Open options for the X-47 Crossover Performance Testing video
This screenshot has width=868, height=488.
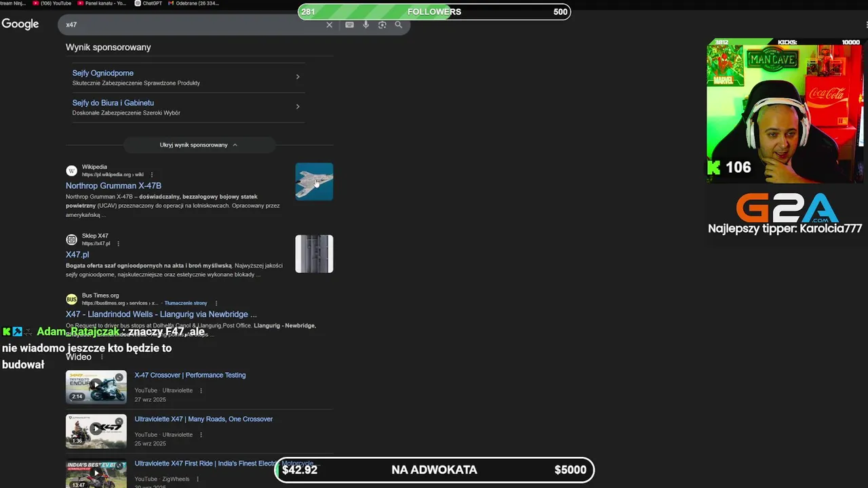coord(201,391)
